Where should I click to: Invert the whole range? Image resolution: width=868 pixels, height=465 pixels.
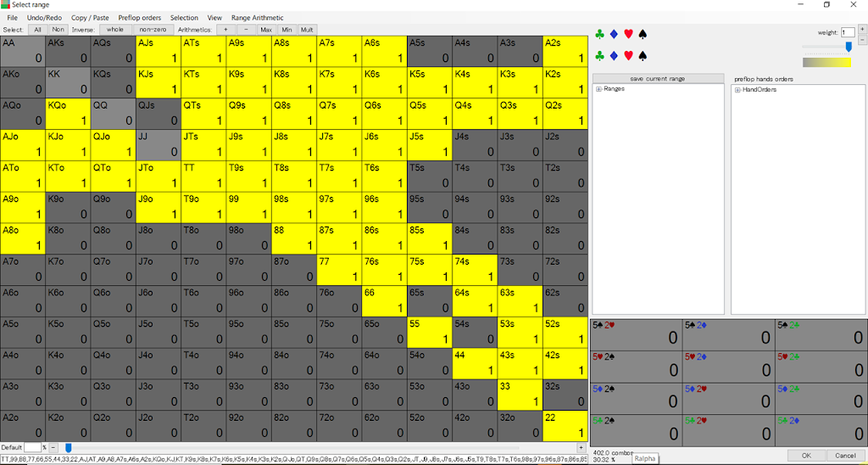point(115,30)
